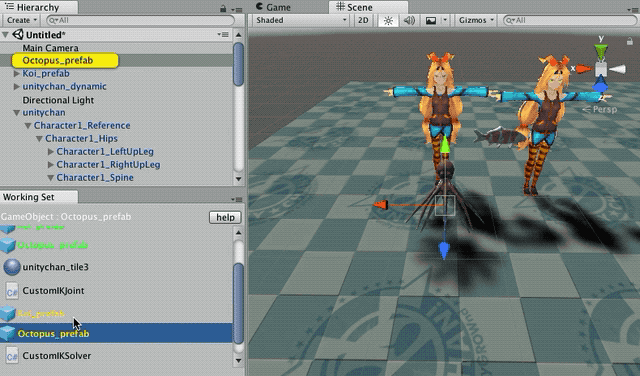Toggle 2D view mode button
Screen dimensions: 640x376
pyautogui.click(x=363, y=20)
